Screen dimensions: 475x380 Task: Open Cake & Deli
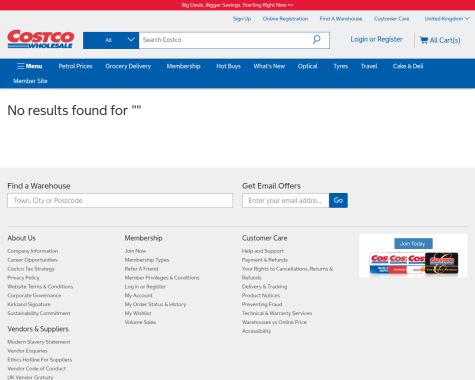coord(408,66)
